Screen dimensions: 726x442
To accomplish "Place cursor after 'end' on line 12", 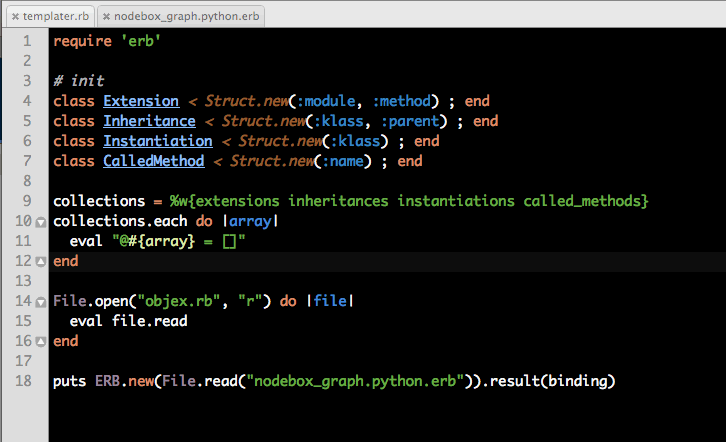I will 80,261.
